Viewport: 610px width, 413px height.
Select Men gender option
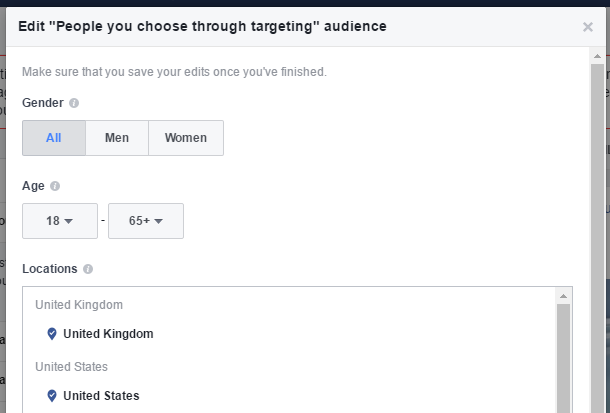pyautogui.click(x=117, y=138)
